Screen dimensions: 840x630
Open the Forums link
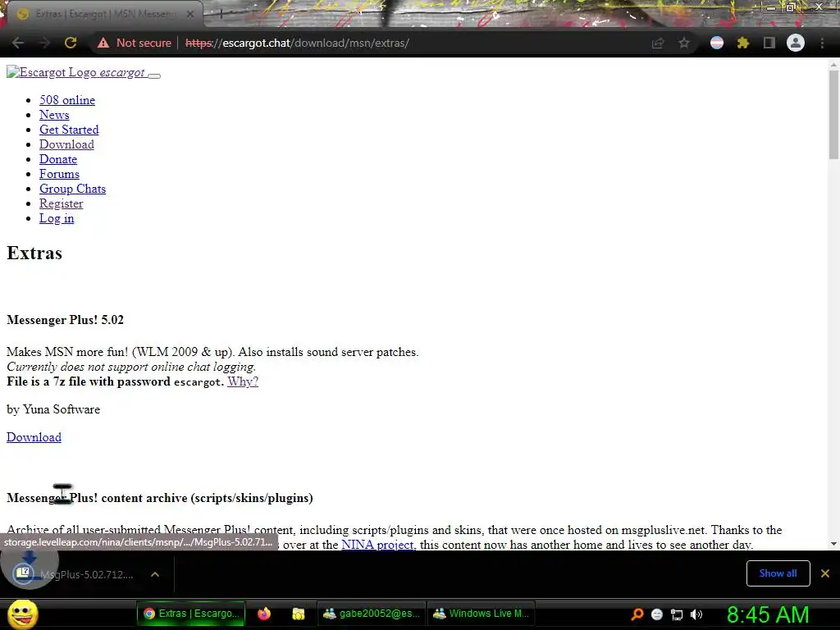click(x=59, y=174)
